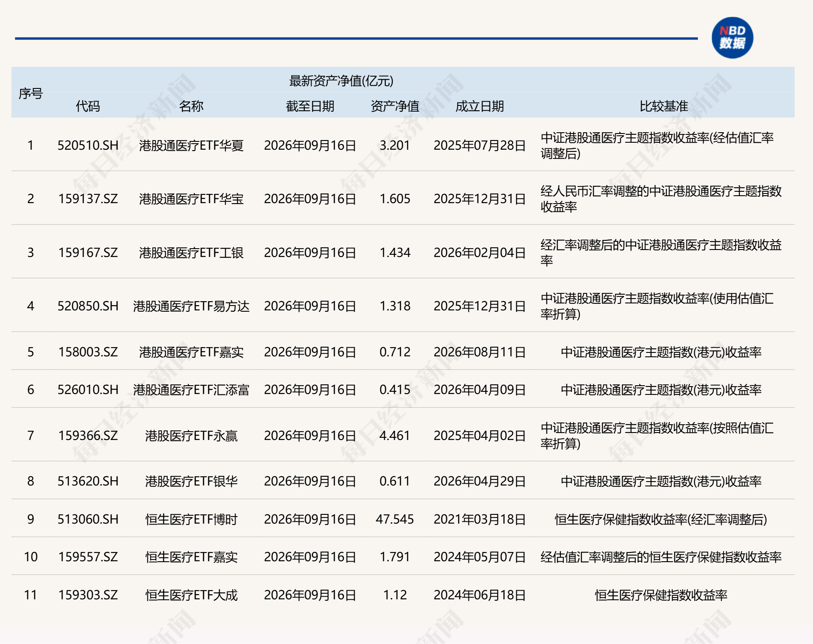Click the 资产净值 column header

coord(395,106)
